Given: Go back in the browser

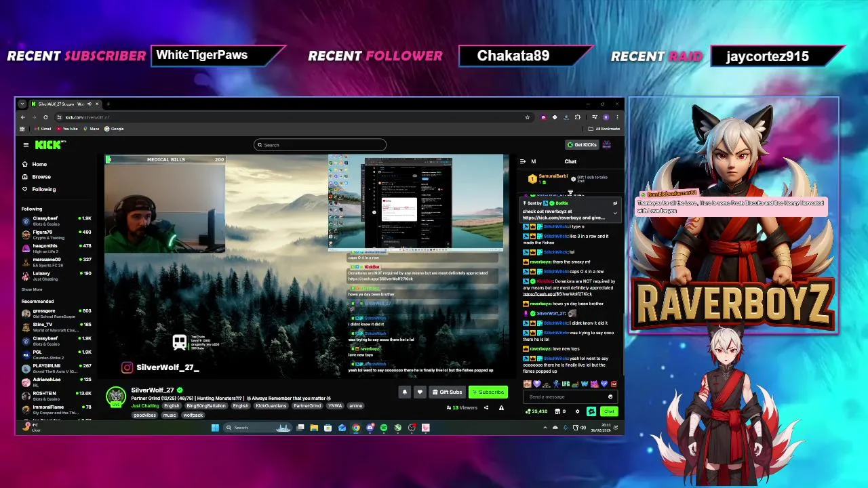Looking at the screenshot, I should (x=22, y=117).
